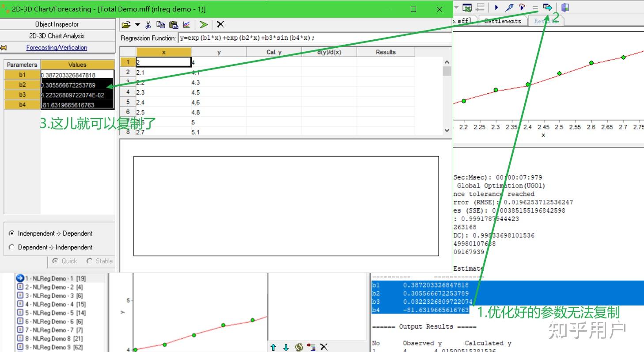The height and width of the screenshot is (352, 644).
Task: Select 5 - NLReg Demo - 5 item
Action: click(x=53, y=313)
